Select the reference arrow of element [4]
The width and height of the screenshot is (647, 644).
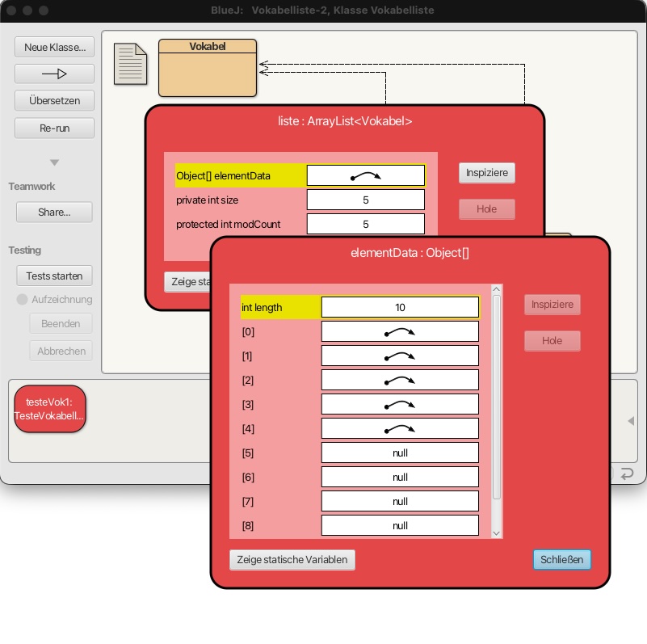click(x=400, y=429)
